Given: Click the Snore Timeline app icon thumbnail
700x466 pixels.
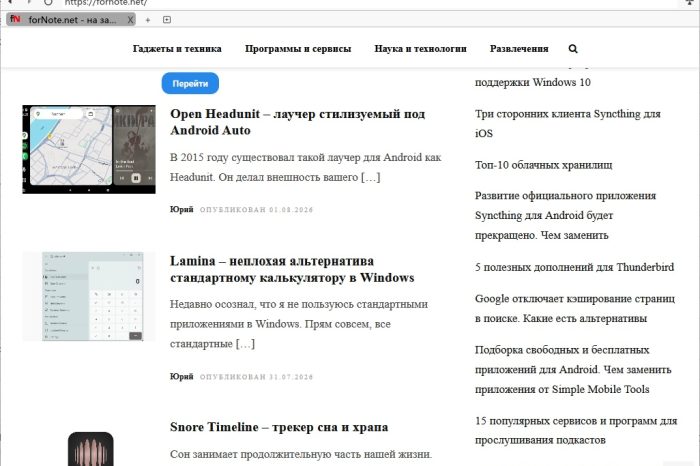Looking at the screenshot, I should (91, 449).
